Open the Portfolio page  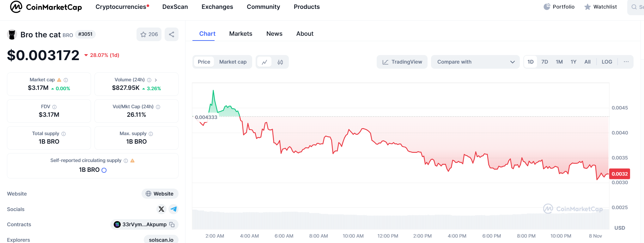pos(559,7)
